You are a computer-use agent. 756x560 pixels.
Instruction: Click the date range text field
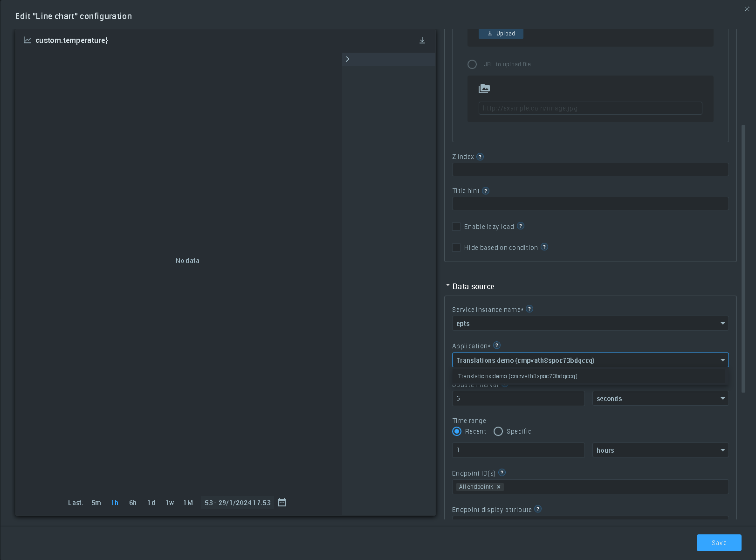tap(238, 503)
